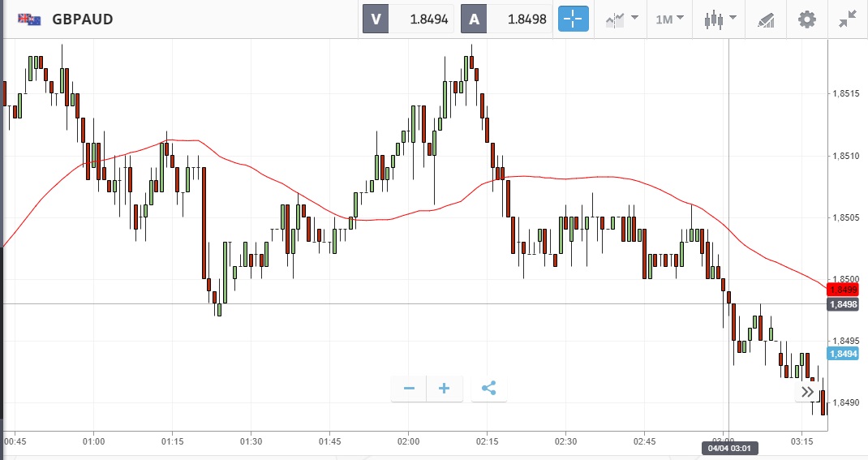This screenshot has height=460, width=868.
Task: Click the 02:00 time axis label
Action: (x=409, y=441)
